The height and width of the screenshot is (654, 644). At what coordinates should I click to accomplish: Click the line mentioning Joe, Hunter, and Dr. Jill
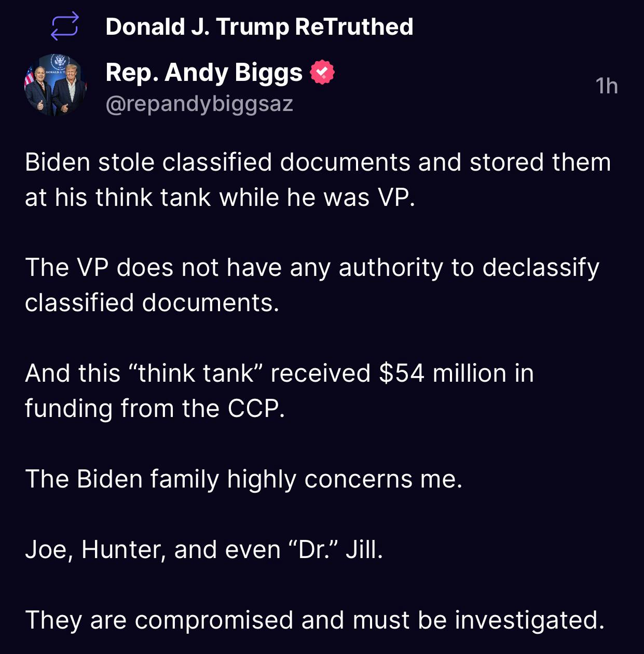[x=203, y=549]
